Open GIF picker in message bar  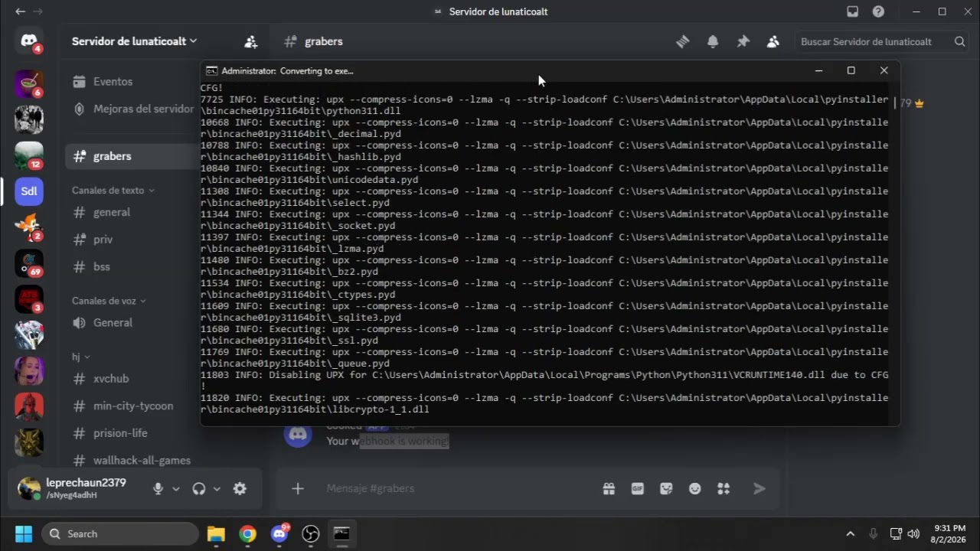click(637, 488)
